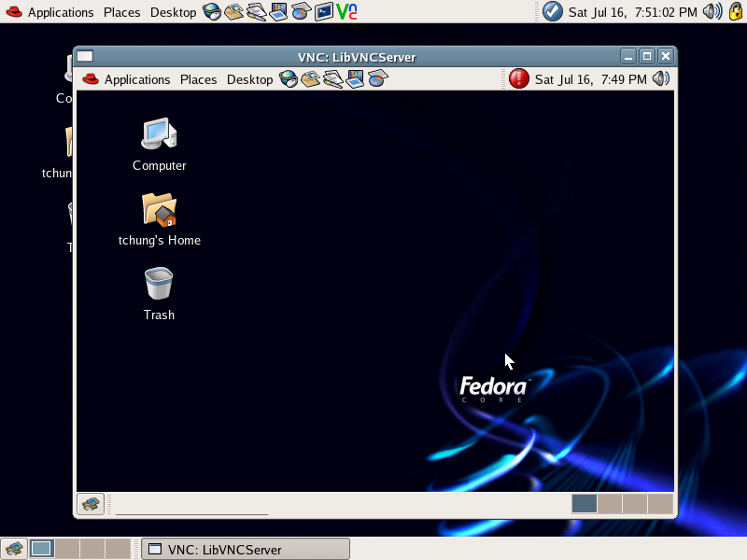Click the clock showing 7:49 PM in VNC
This screenshot has height=560, width=747.
click(x=591, y=79)
